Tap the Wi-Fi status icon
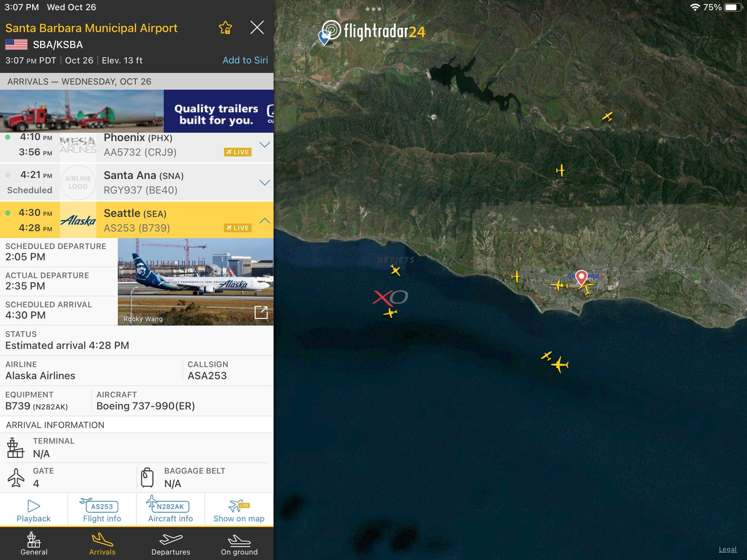Viewport: 747px width, 560px height. (695, 7)
